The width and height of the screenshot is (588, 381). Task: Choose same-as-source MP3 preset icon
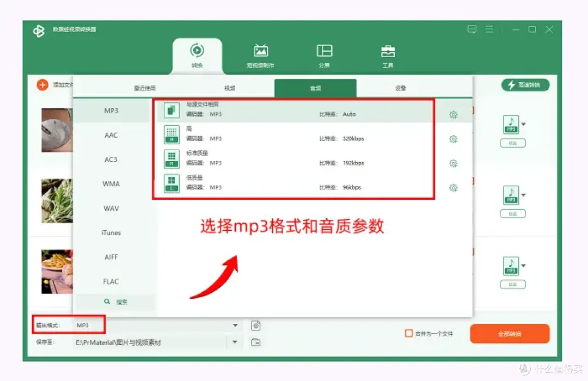(x=171, y=110)
